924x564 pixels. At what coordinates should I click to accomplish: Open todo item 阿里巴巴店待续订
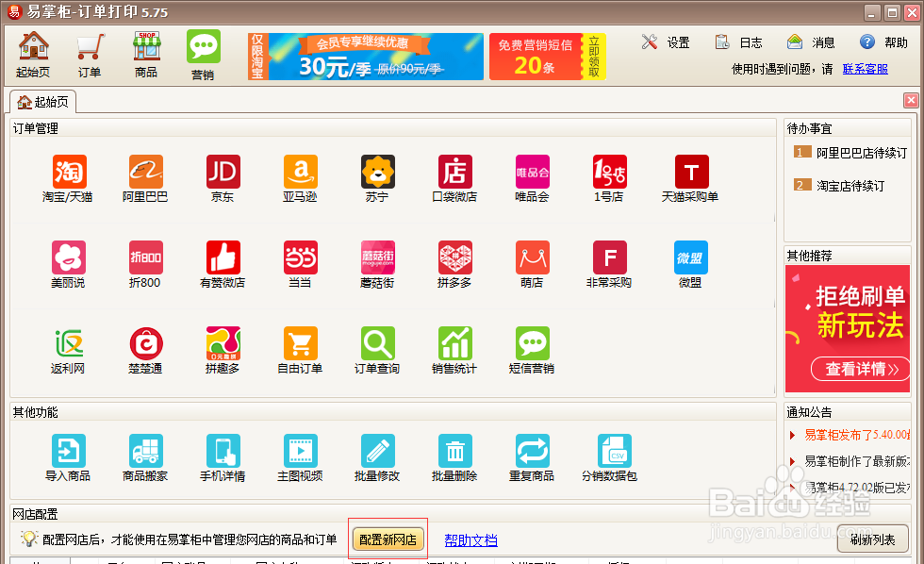850,153
